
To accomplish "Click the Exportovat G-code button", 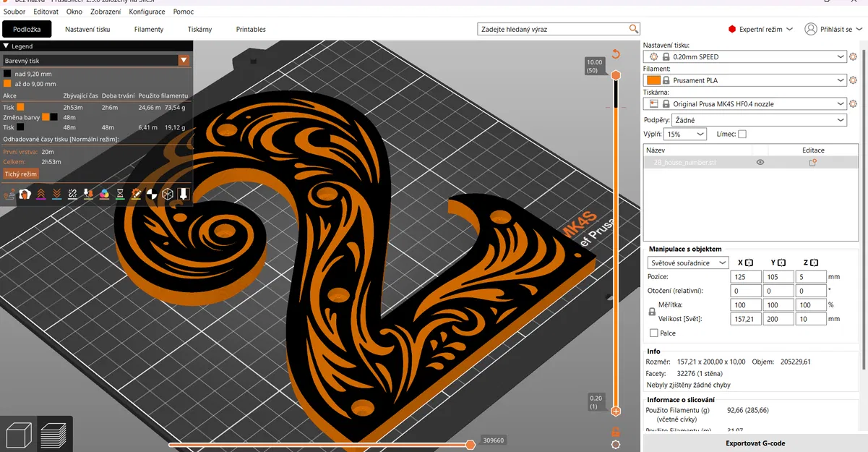I will [755, 443].
